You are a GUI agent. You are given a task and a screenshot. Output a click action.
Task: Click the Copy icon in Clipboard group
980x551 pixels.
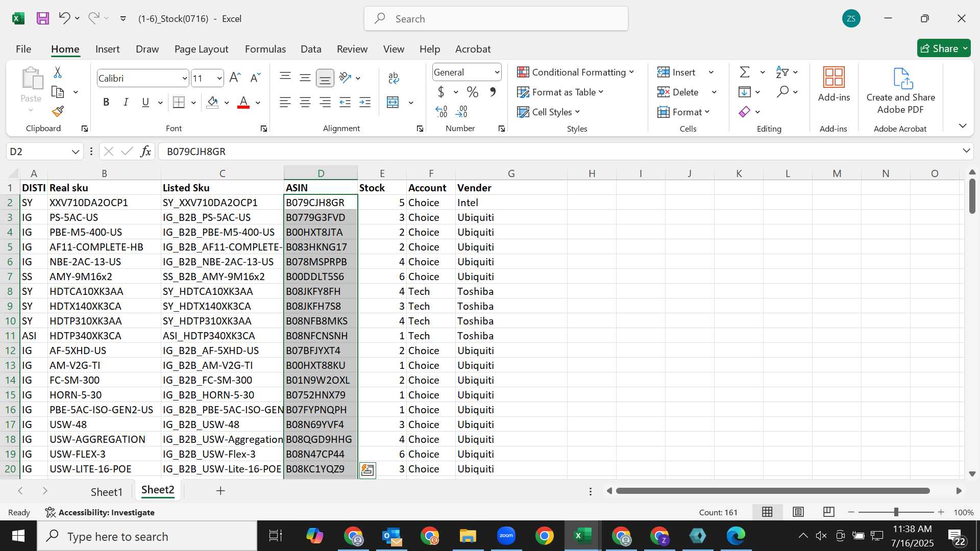[58, 92]
